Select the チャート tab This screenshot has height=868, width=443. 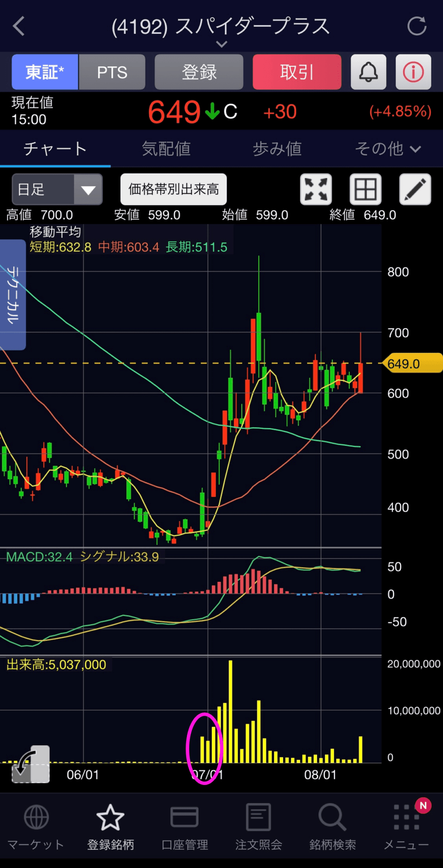point(55,149)
